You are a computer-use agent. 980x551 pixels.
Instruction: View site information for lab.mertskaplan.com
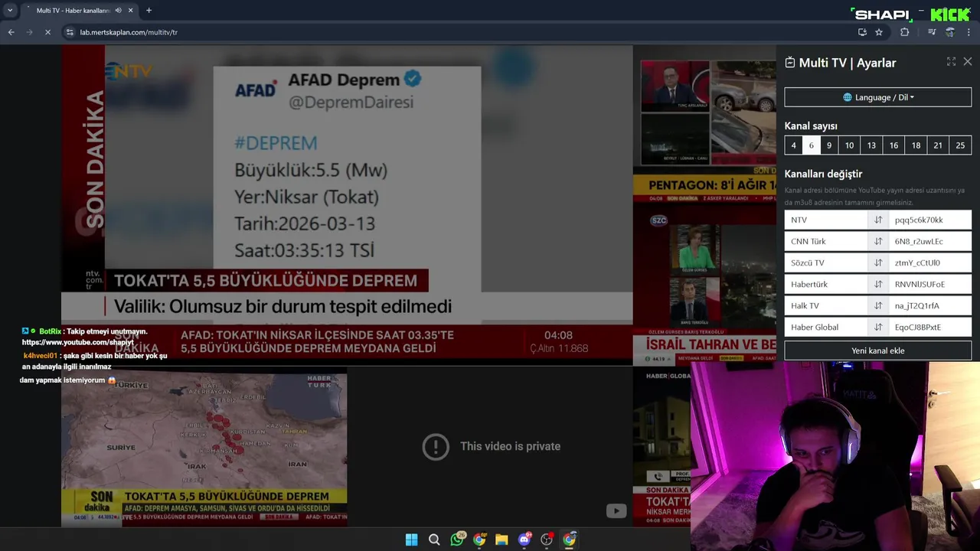[70, 32]
